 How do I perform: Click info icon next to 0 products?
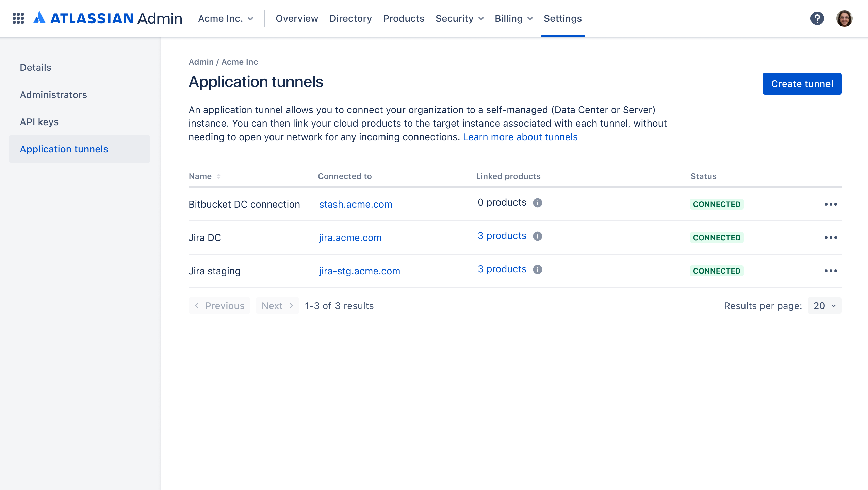[538, 203]
